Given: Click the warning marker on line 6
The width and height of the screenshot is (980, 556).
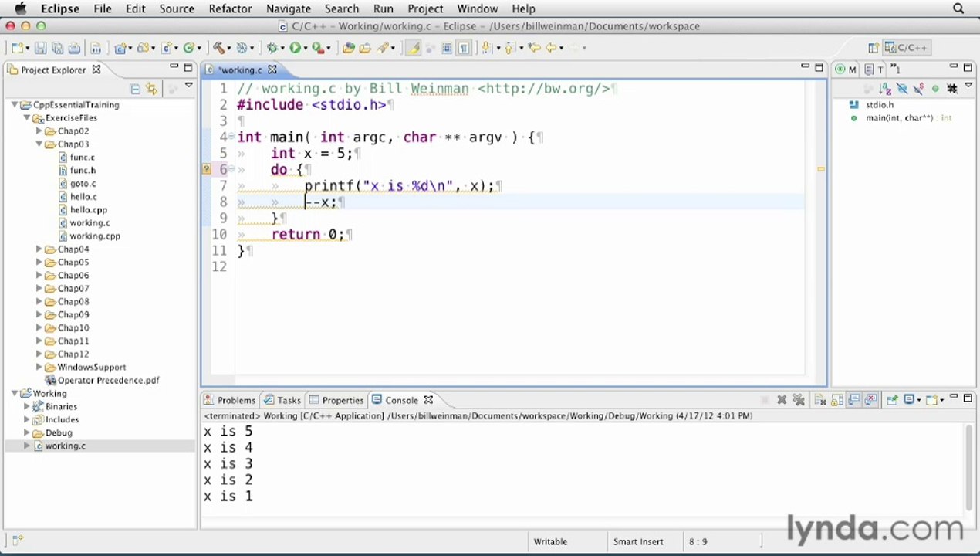Looking at the screenshot, I should [x=206, y=170].
